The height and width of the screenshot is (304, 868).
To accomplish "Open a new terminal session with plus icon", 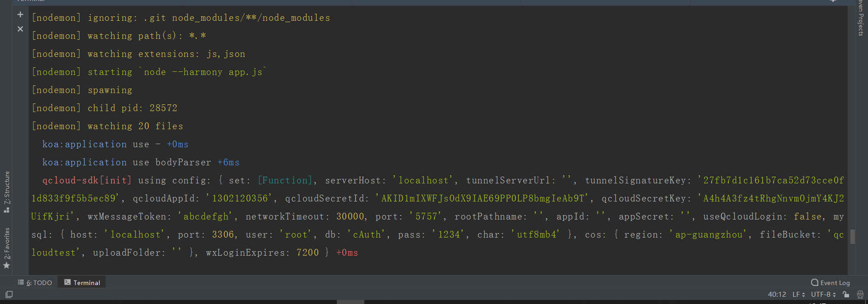I will pos(20,14).
